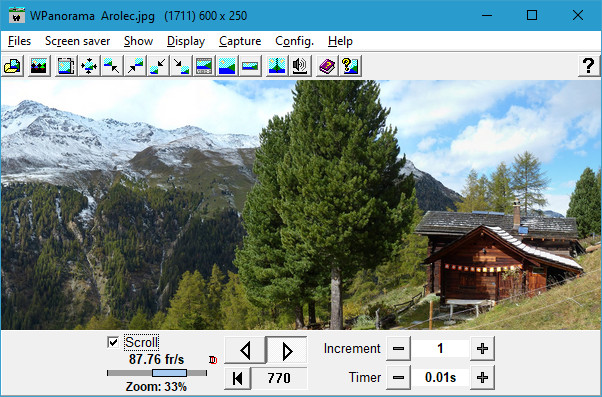Click the framed picture capture toolbar icon
Screen dimensions: 602x397
tap(66, 66)
